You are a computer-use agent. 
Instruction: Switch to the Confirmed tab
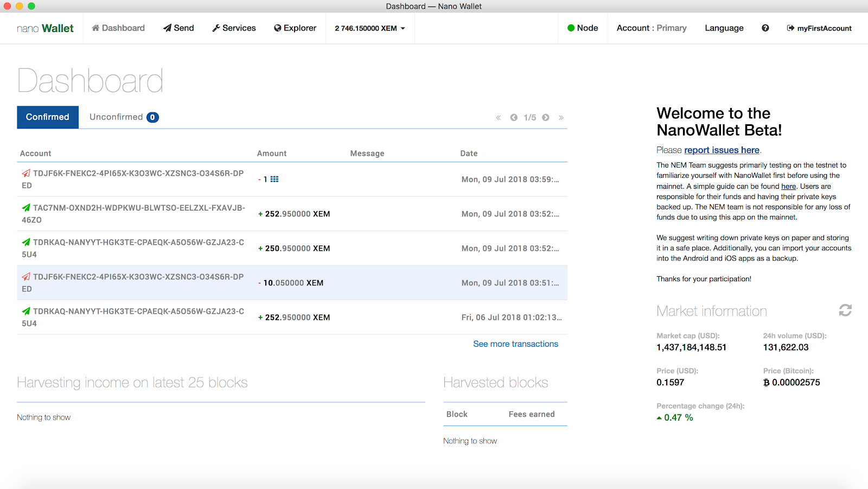tap(48, 117)
